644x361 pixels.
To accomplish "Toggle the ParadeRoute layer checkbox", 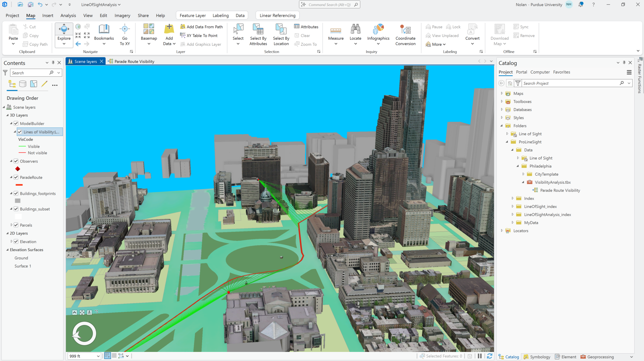I will click(x=16, y=177).
